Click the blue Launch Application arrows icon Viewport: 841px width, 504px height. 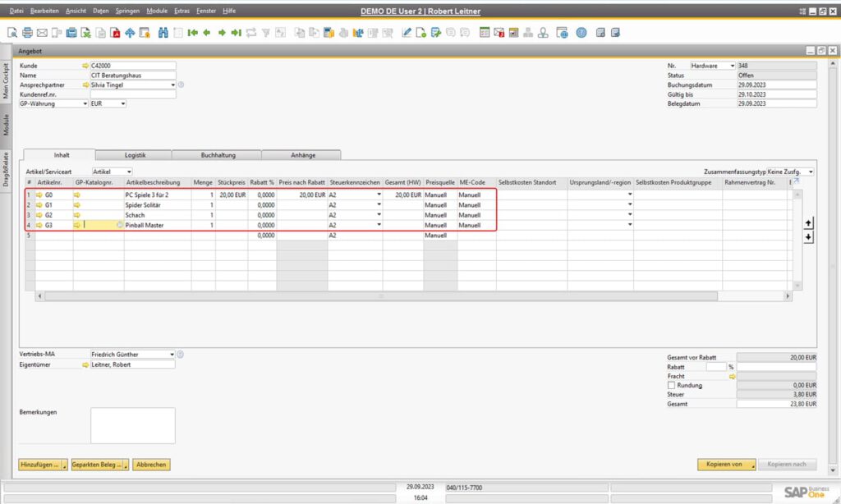click(x=130, y=33)
